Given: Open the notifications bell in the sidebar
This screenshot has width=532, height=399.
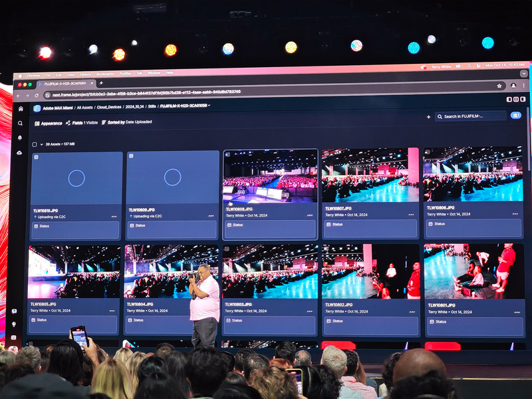Looking at the screenshot, I should [20, 138].
